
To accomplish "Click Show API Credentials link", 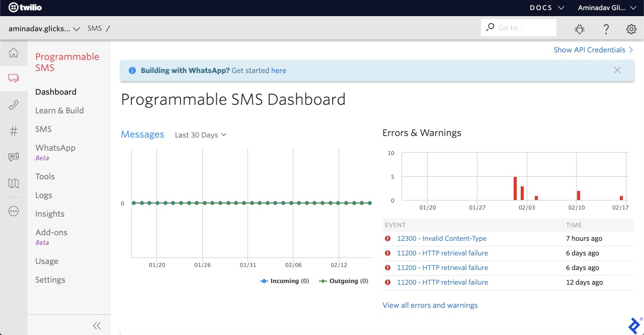I will 593,50.
